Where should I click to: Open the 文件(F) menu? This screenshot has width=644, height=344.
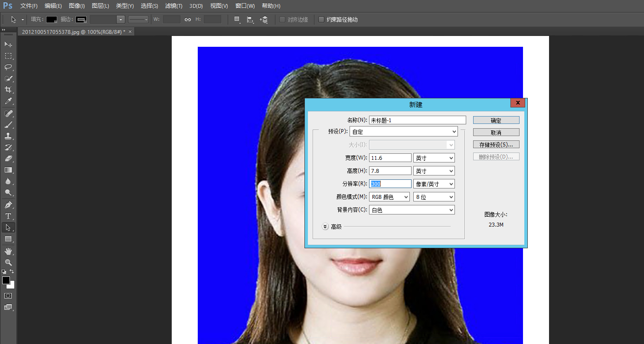[29, 6]
